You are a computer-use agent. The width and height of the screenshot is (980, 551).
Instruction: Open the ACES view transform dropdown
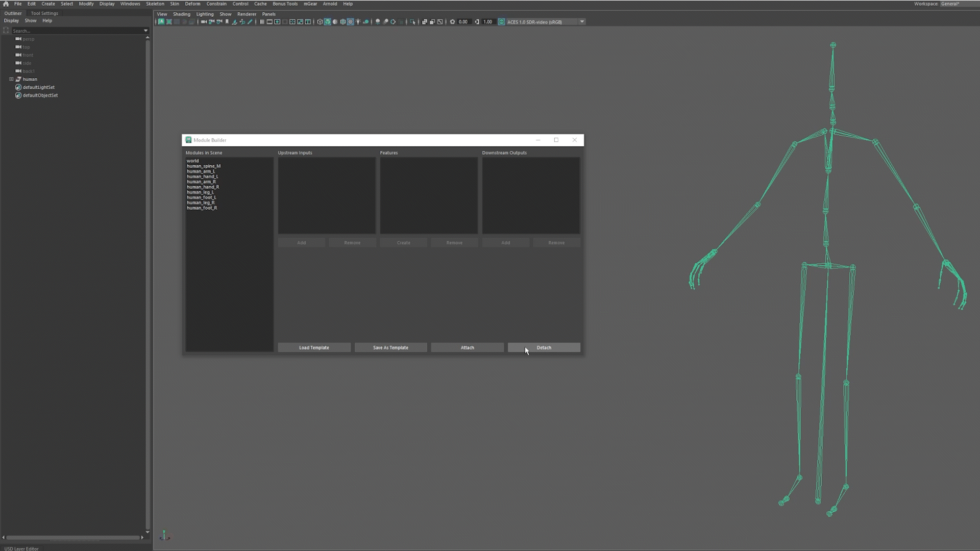(x=582, y=22)
